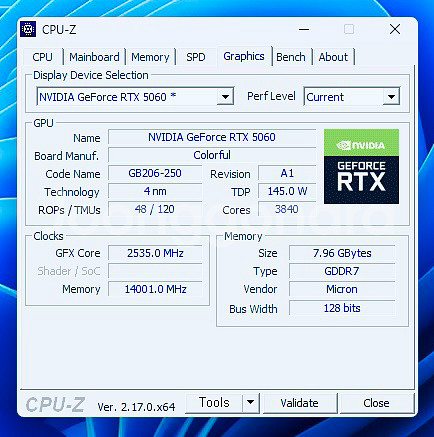Click the Validate button

tap(299, 403)
